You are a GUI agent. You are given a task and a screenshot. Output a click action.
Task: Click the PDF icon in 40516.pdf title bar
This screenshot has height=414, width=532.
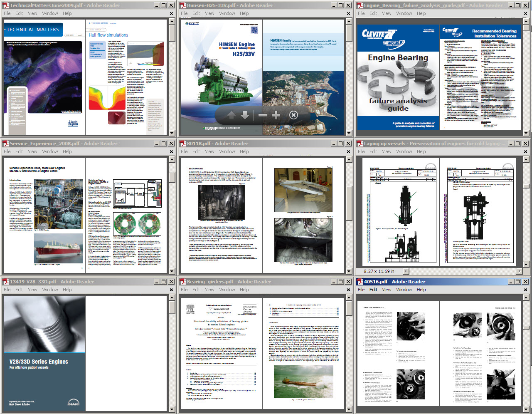coord(360,282)
